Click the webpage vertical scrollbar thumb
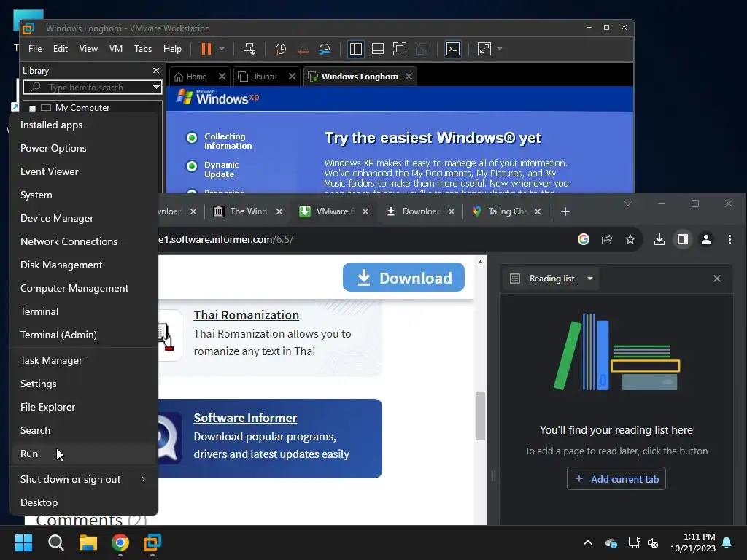Screen dimensions: 747x560 (480, 416)
